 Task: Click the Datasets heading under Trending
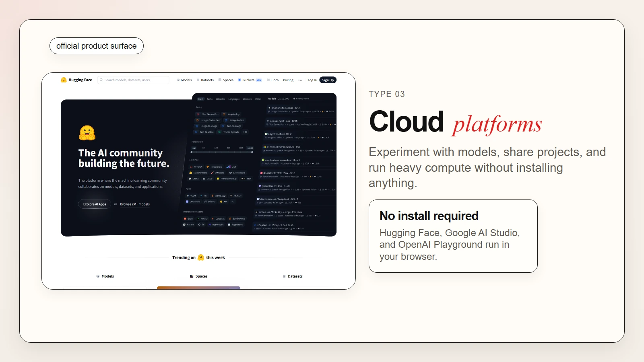pos(293,276)
